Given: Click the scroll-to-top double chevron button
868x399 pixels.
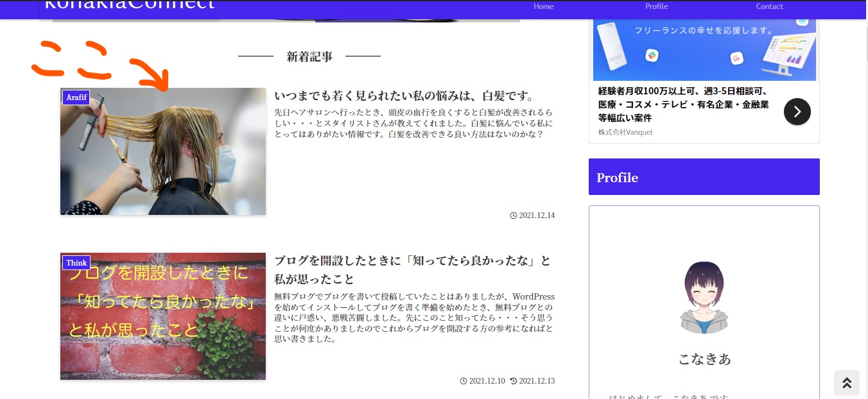Looking at the screenshot, I should (846, 383).
